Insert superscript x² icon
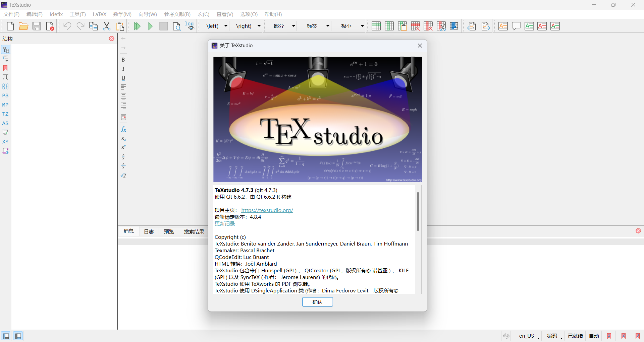644x342 pixels. tap(123, 147)
